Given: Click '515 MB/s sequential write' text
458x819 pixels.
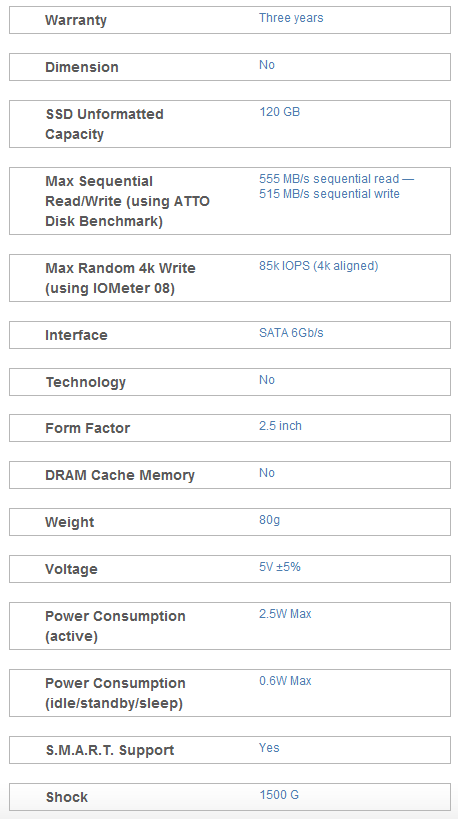Looking at the screenshot, I should (x=329, y=194).
